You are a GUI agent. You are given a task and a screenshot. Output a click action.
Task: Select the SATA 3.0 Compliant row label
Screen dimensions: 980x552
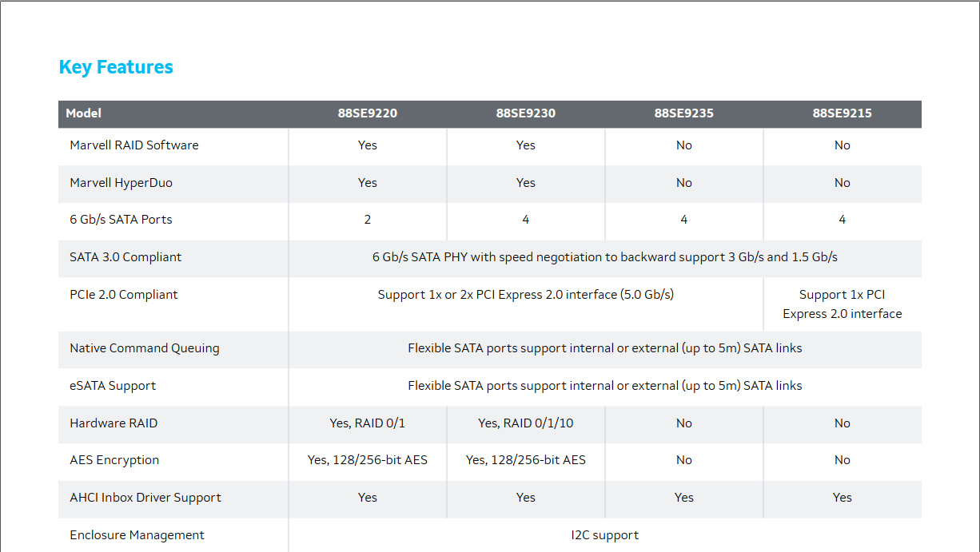pos(125,257)
